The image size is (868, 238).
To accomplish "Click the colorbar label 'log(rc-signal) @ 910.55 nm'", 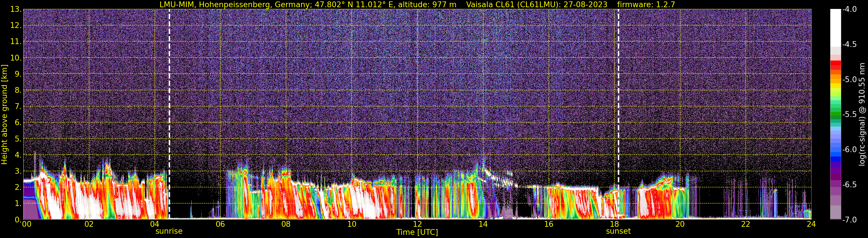I will [862, 114].
